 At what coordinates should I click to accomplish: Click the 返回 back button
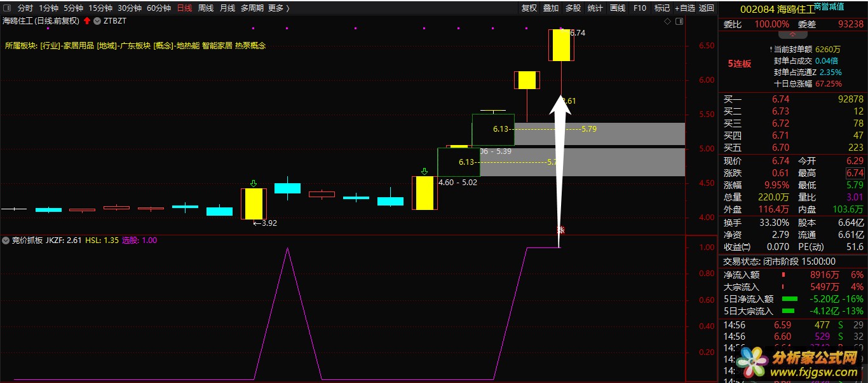point(707,8)
